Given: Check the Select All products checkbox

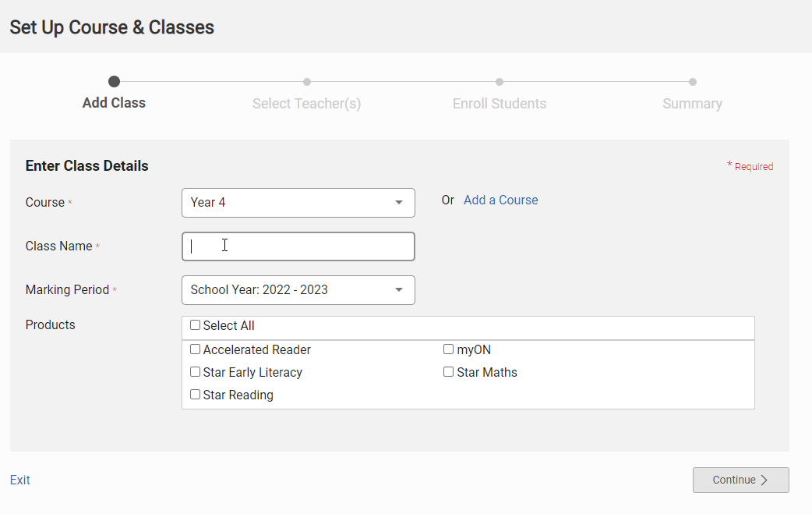Looking at the screenshot, I should pyautogui.click(x=196, y=325).
